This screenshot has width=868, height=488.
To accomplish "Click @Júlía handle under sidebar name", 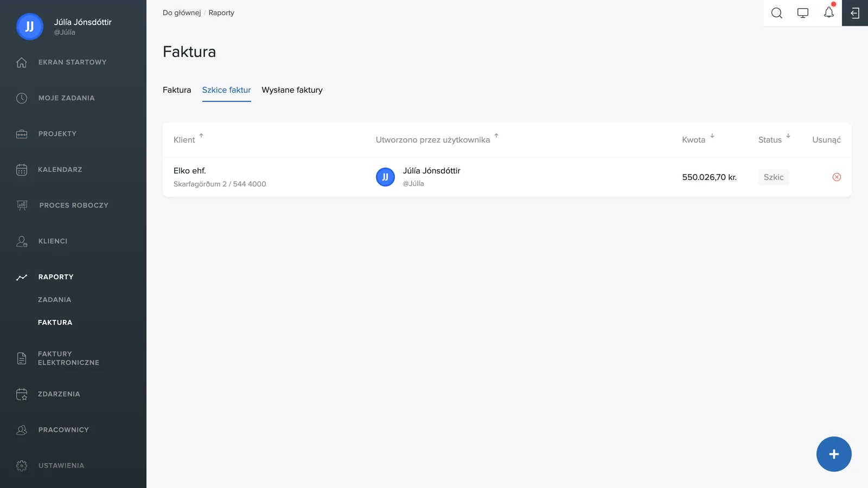I will (65, 33).
